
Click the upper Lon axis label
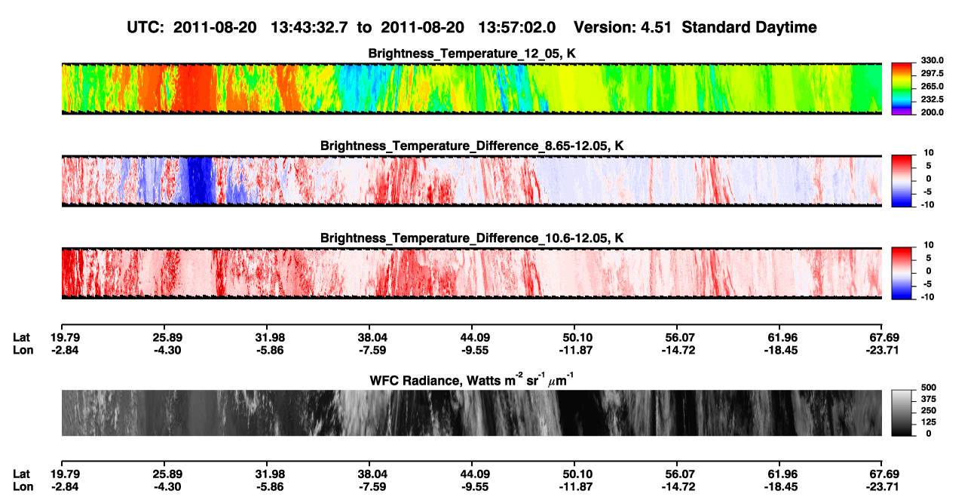[22, 350]
